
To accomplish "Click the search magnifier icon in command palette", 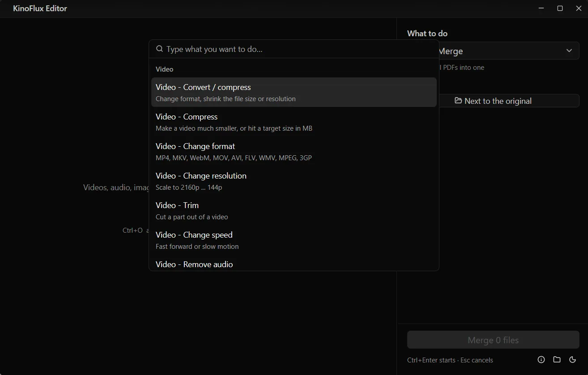I will (159, 49).
